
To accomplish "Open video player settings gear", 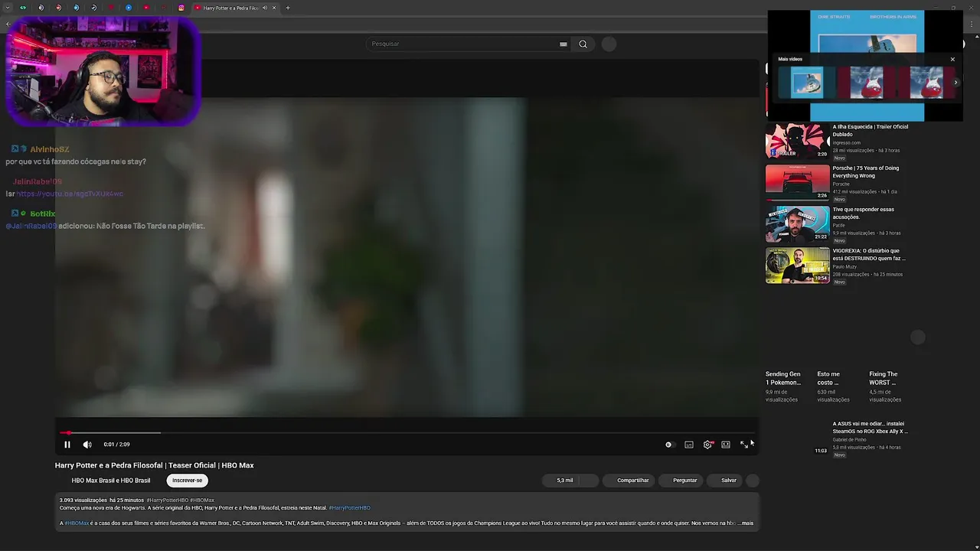I will (x=707, y=445).
